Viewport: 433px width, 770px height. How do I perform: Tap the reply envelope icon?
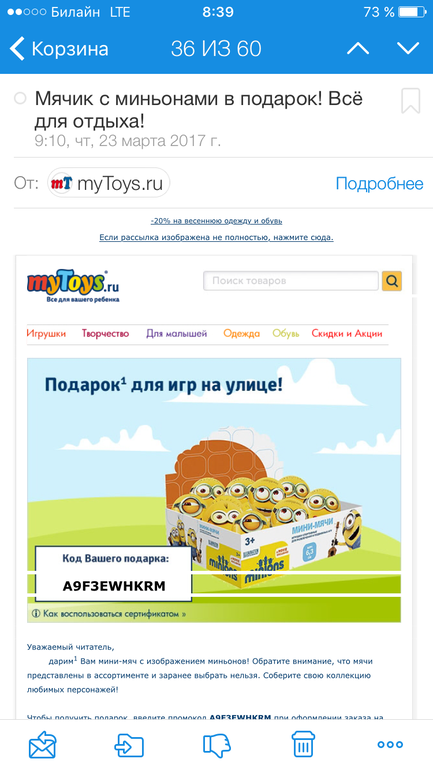[42, 744]
